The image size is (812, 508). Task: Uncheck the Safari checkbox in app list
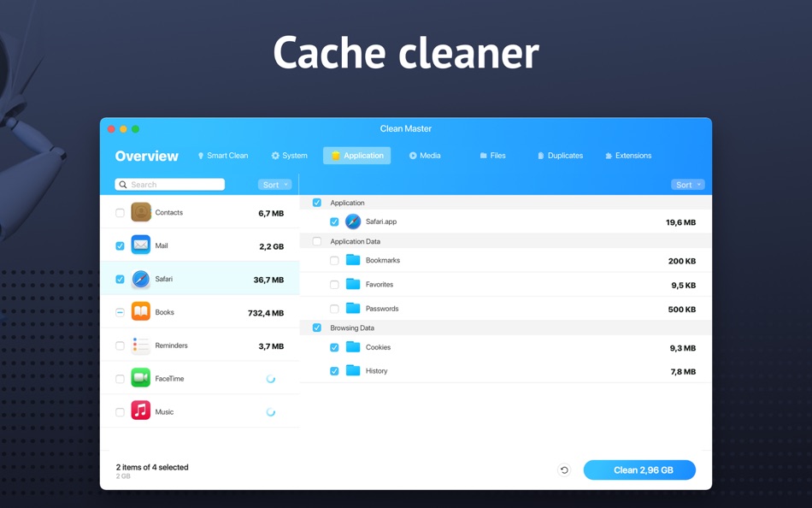[120, 279]
